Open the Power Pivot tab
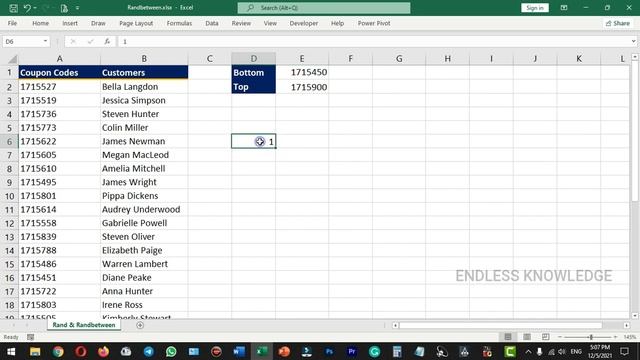The image size is (640, 360). 374,23
